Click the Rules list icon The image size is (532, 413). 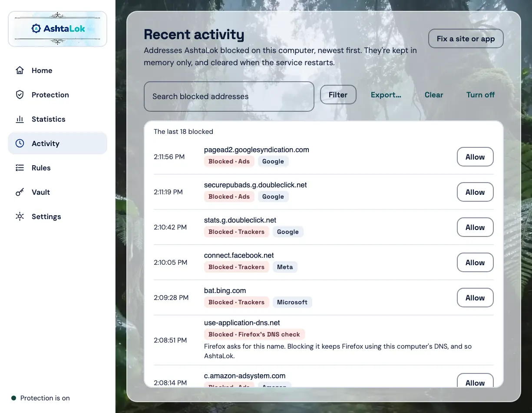pos(20,168)
